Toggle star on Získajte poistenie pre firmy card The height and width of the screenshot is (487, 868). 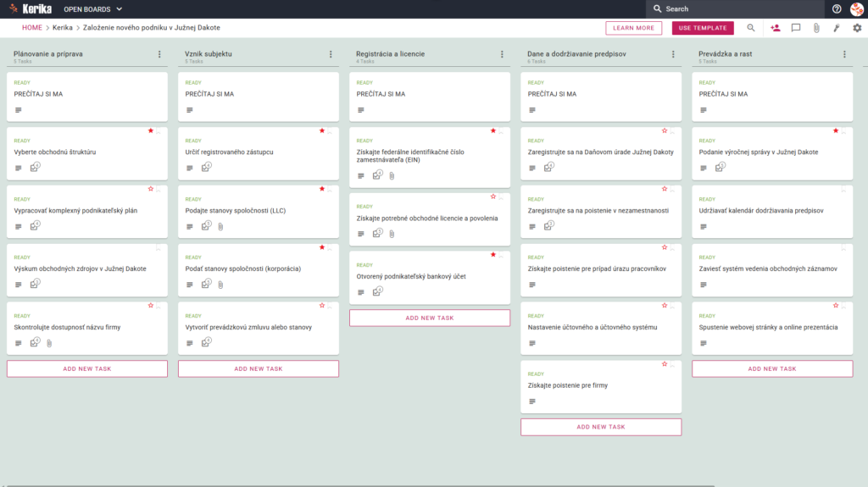(x=665, y=364)
